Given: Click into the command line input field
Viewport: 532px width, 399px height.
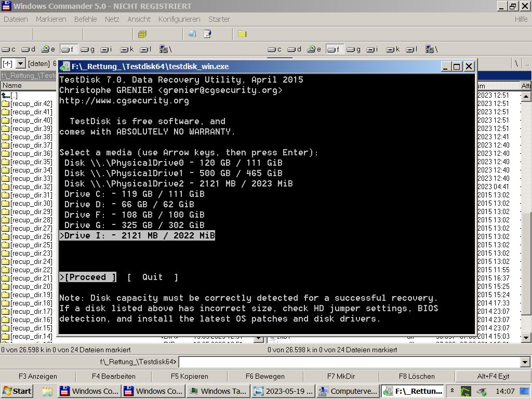Looking at the screenshot, I should [x=350, y=362].
